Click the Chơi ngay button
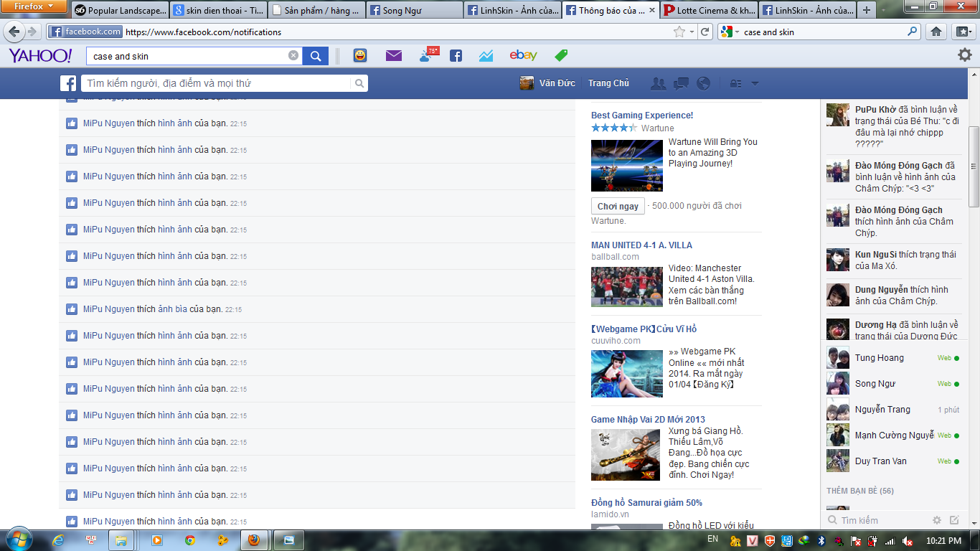The width and height of the screenshot is (980, 551). (618, 206)
